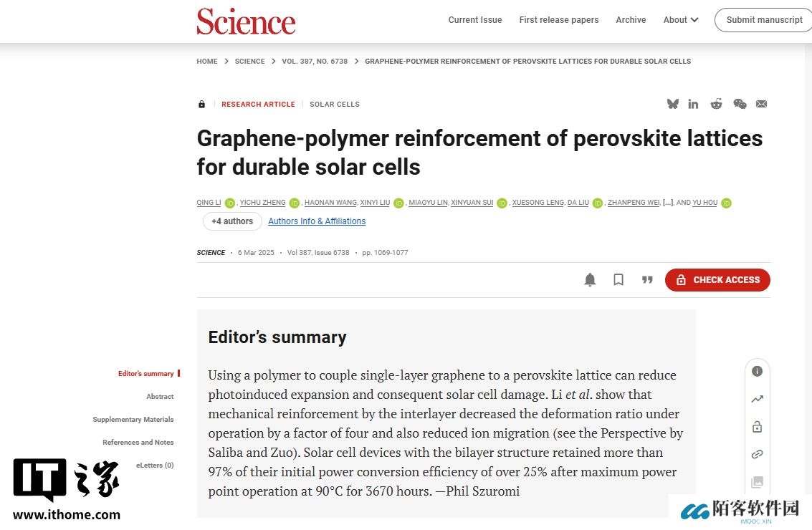Share article on LinkedIn
This screenshot has width=812, height=530.
(x=693, y=104)
